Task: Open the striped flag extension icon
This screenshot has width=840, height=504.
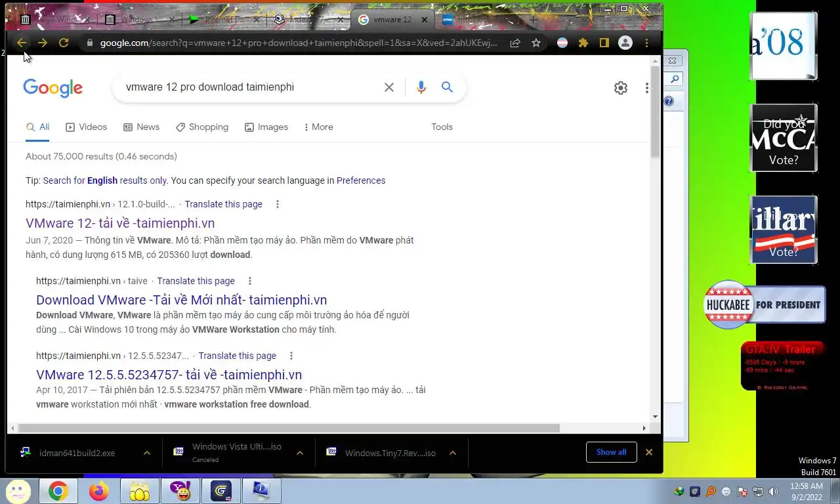Action: tap(562, 43)
